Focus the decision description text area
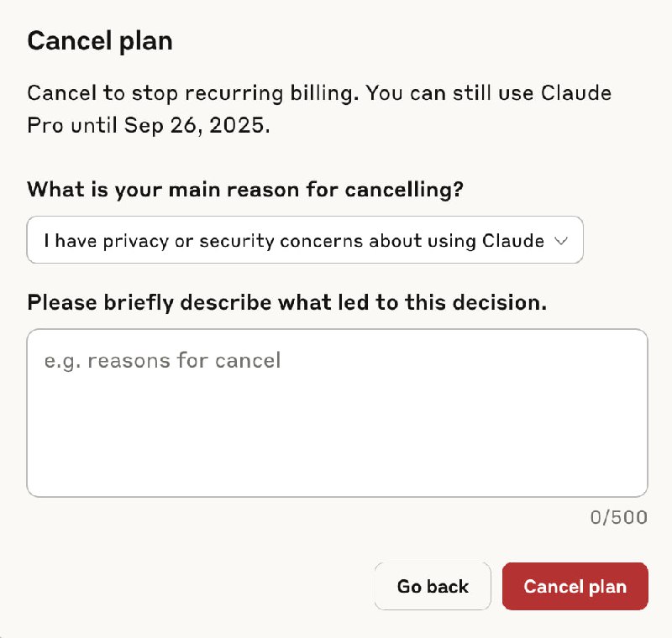 click(337, 412)
